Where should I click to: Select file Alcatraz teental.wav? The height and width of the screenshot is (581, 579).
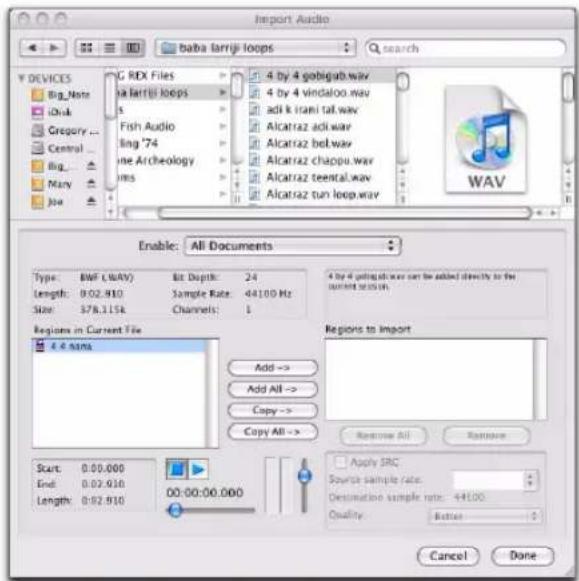coord(322,177)
